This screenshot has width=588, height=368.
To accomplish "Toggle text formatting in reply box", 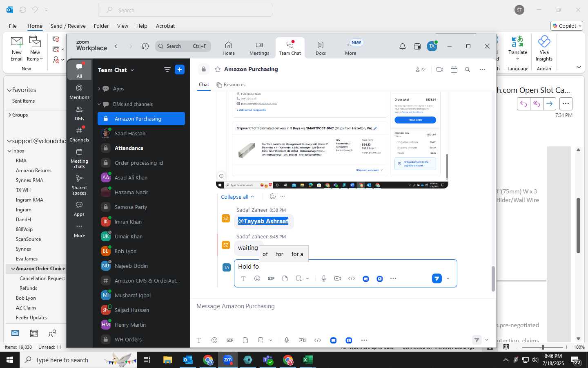I will pos(243,278).
